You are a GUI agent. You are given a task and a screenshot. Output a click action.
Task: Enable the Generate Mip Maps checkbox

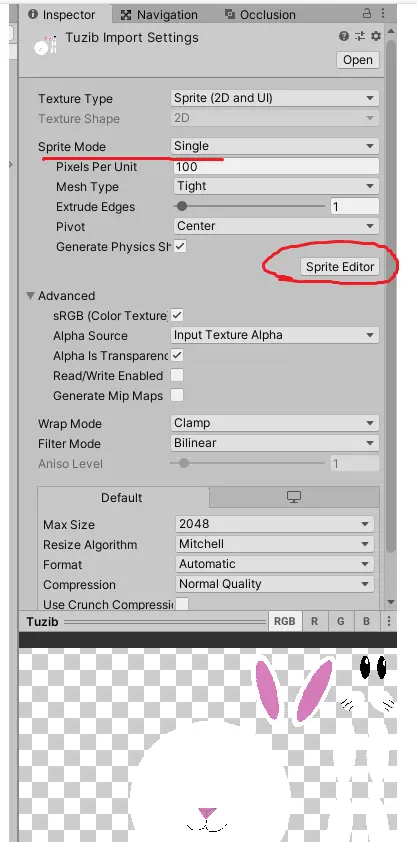(177, 396)
